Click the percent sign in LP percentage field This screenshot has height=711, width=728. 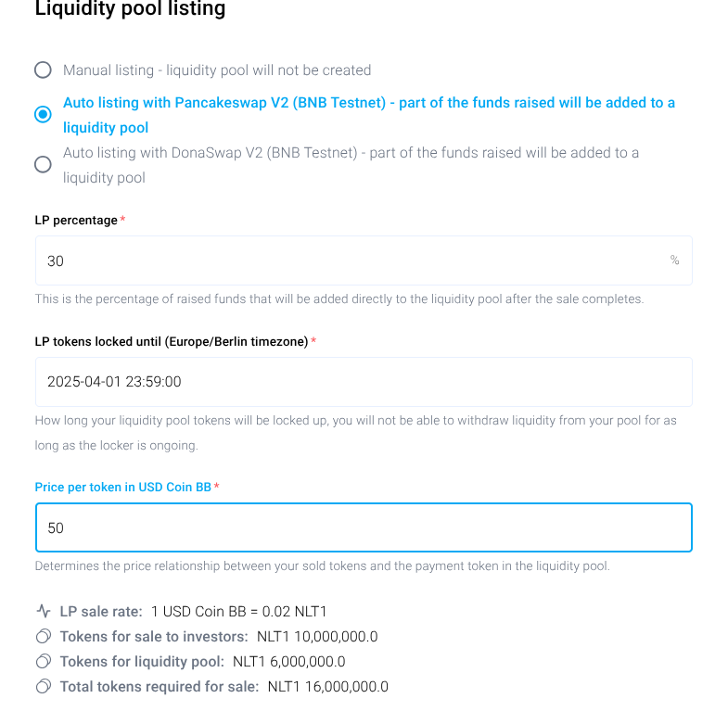click(x=674, y=260)
